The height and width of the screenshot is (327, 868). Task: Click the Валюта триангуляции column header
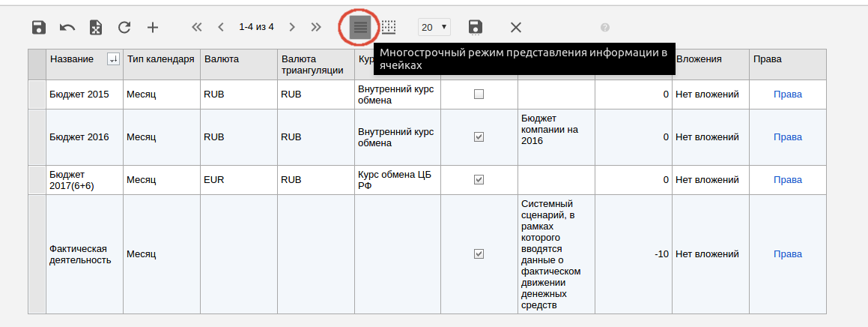pyautogui.click(x=316, y=64)
